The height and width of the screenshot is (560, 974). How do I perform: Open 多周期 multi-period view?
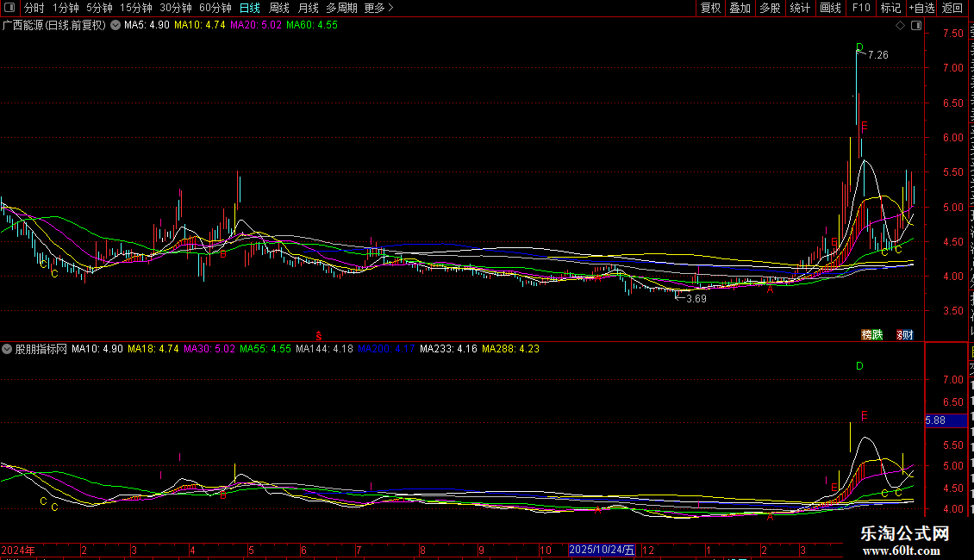coord(341,8)
